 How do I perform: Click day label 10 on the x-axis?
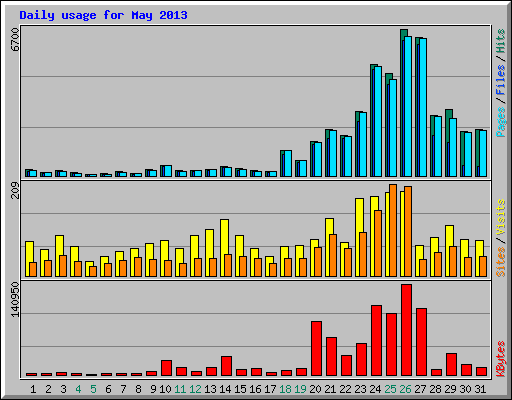point(165,389)
